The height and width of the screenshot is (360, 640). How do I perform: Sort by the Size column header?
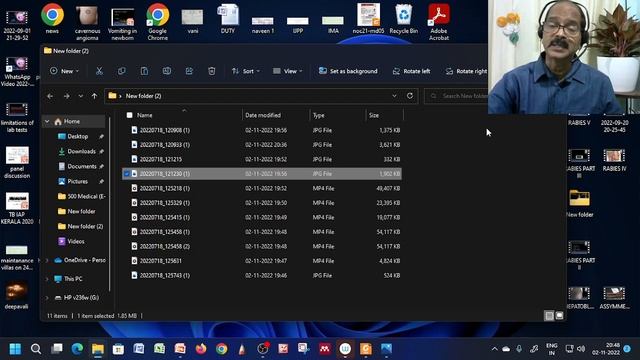[384, 116]
